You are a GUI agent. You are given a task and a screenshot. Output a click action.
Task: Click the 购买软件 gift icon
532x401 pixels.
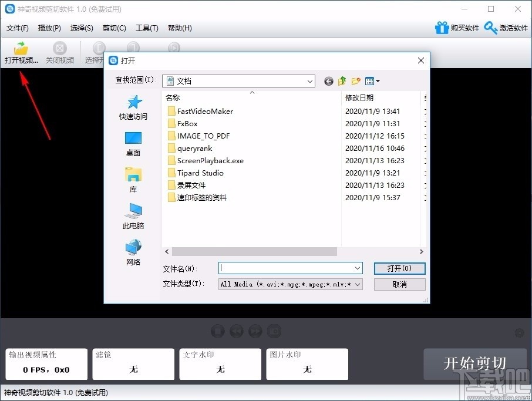point(442,27)
